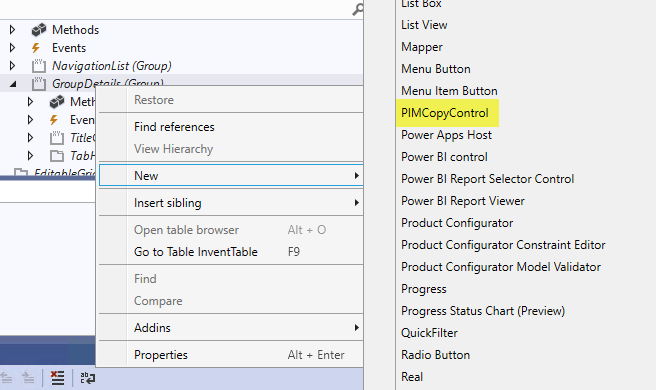
Task: Select QuickFilter control type
Action: (x=429, y=333)
